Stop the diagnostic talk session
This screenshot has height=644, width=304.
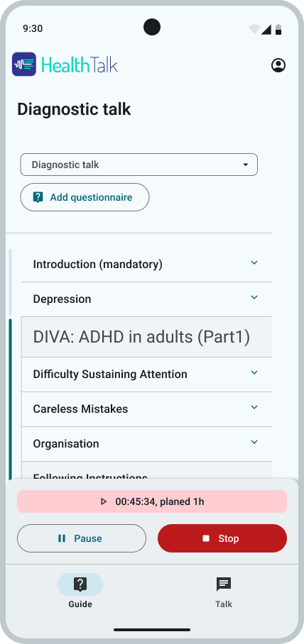point(222,538)
